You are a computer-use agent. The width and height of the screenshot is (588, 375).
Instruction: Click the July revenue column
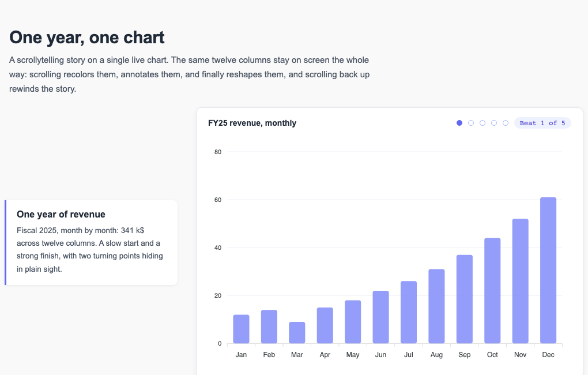tap(409, 312)
